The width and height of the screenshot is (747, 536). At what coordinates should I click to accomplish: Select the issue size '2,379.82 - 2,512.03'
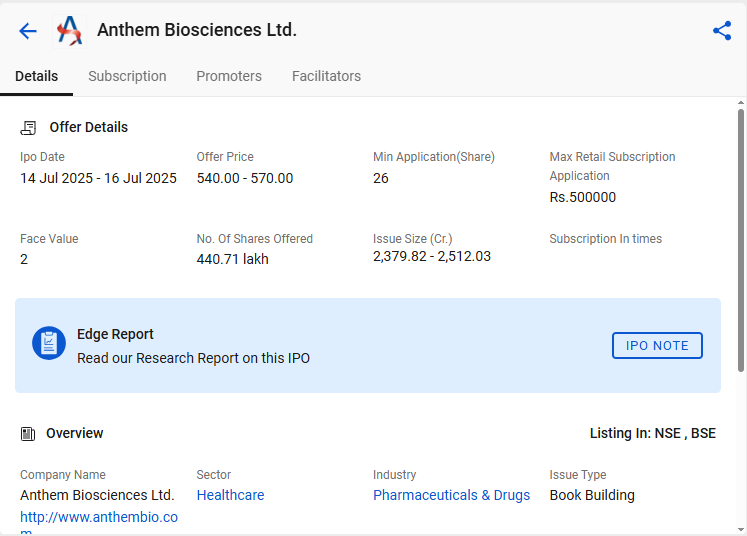[x=432, y=256]
